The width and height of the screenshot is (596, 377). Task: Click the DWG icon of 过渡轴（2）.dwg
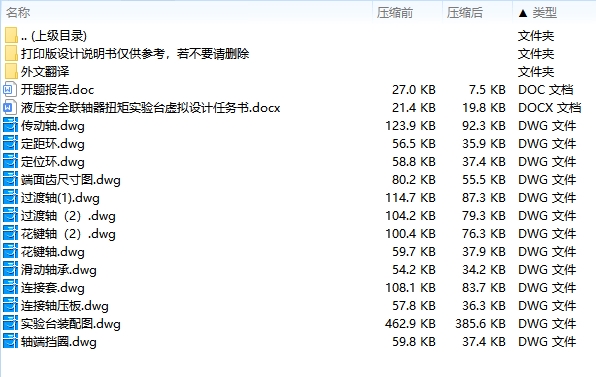pyautogui.click(x=10, y=215)
